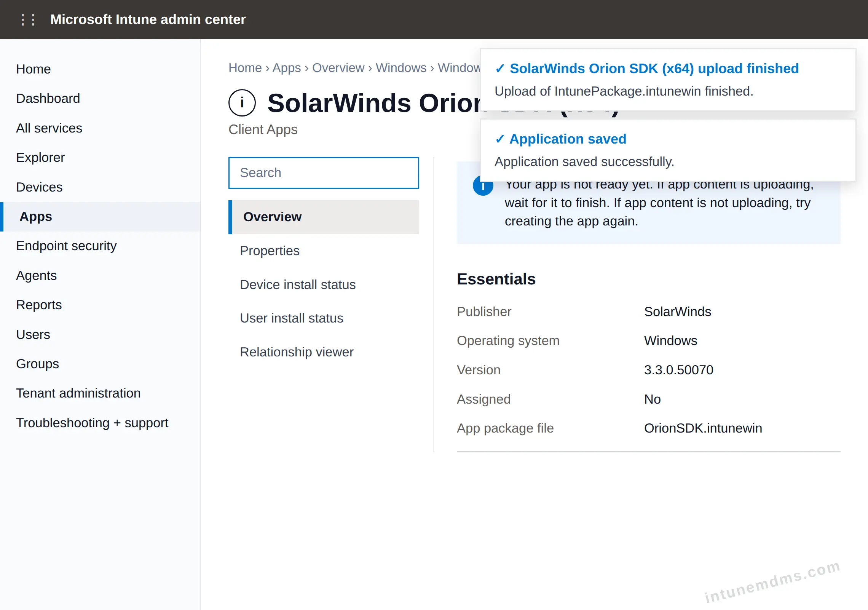This screenshot has width=868, height=610.
Task: Click the OrionSDK.intunewin package file value
Action: (x=703, y=428)
